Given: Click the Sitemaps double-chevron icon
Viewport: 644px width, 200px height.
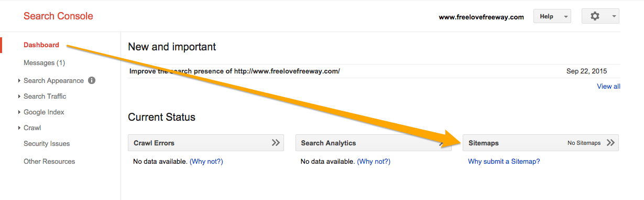Looking at the screenshot, I should click(610, 143).
